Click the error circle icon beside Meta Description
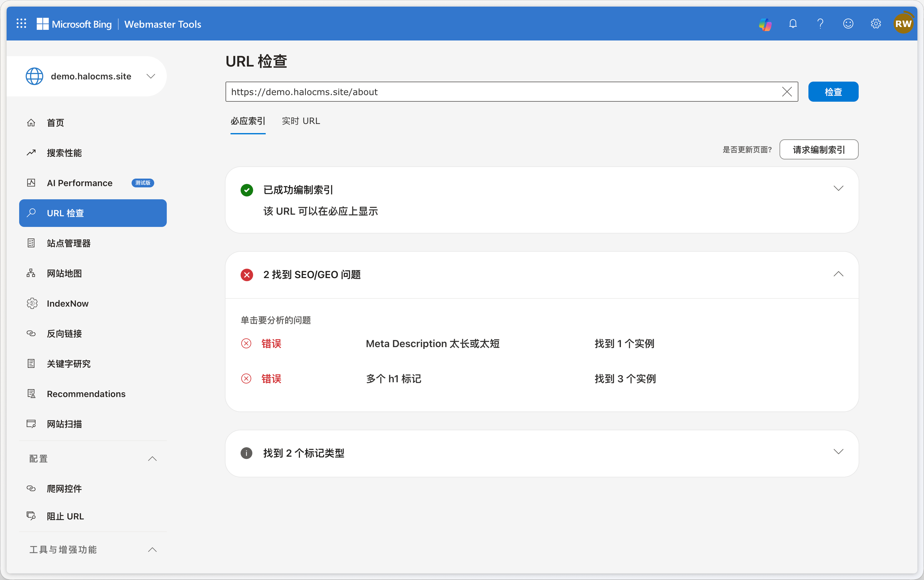Screen dimensions: 924x580 246,343
